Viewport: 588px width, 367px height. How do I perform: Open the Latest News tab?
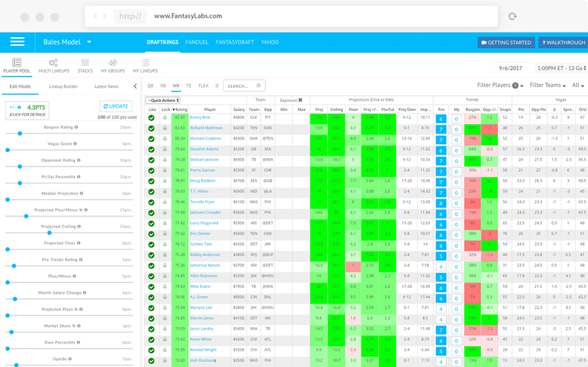(106, 86)
